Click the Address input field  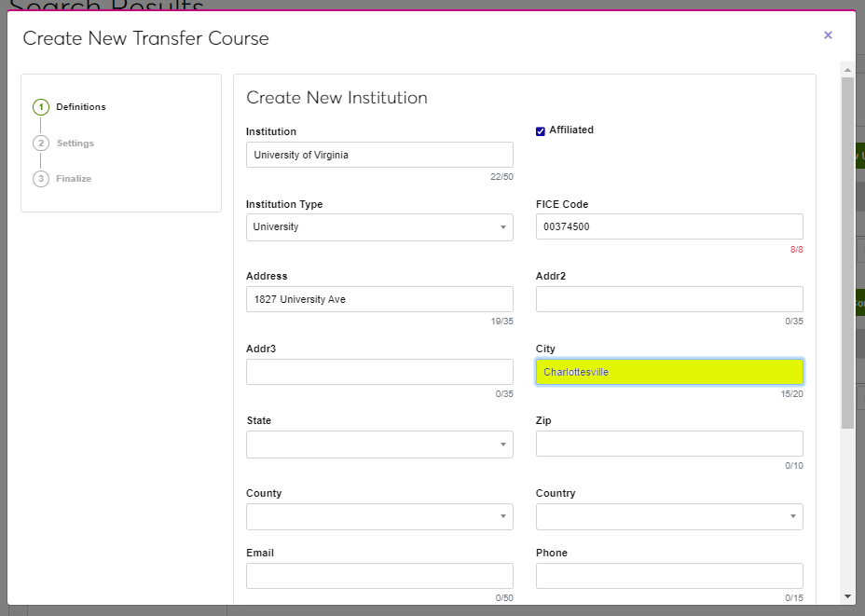tap(379, 299)
